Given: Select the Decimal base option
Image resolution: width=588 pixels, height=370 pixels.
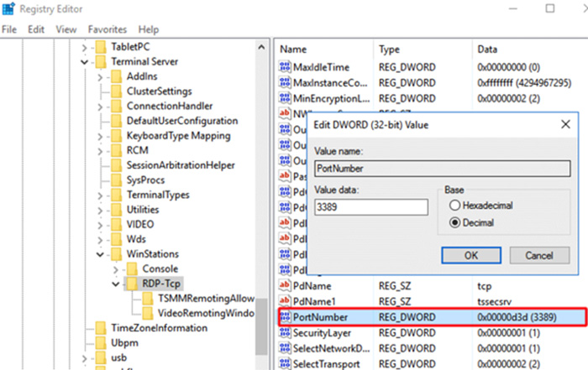Looking at the screenshot, I should [456, 223].
